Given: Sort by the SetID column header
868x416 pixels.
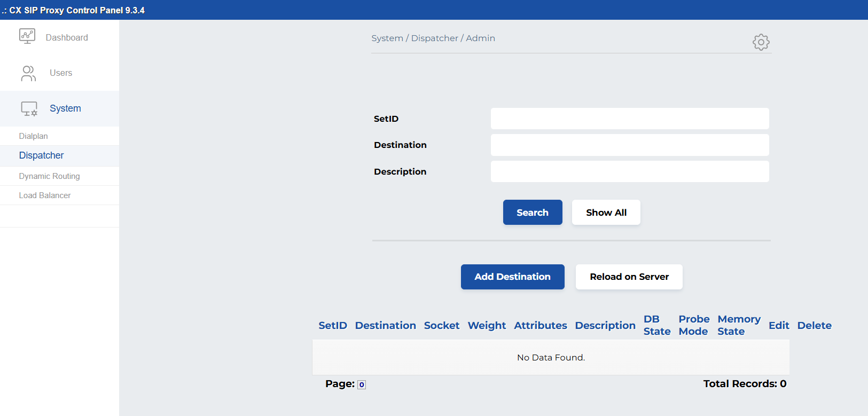Looking at the screenshot, I should [x=333, y=325].
